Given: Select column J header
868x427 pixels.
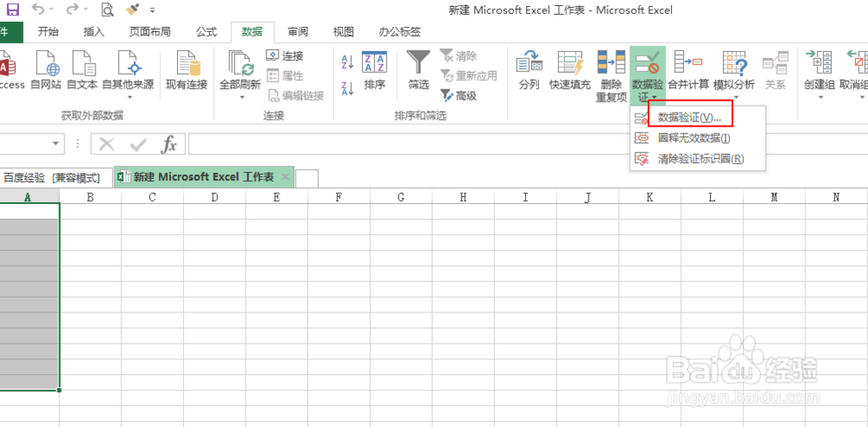Looking at the screenshot, I should 588,197.
